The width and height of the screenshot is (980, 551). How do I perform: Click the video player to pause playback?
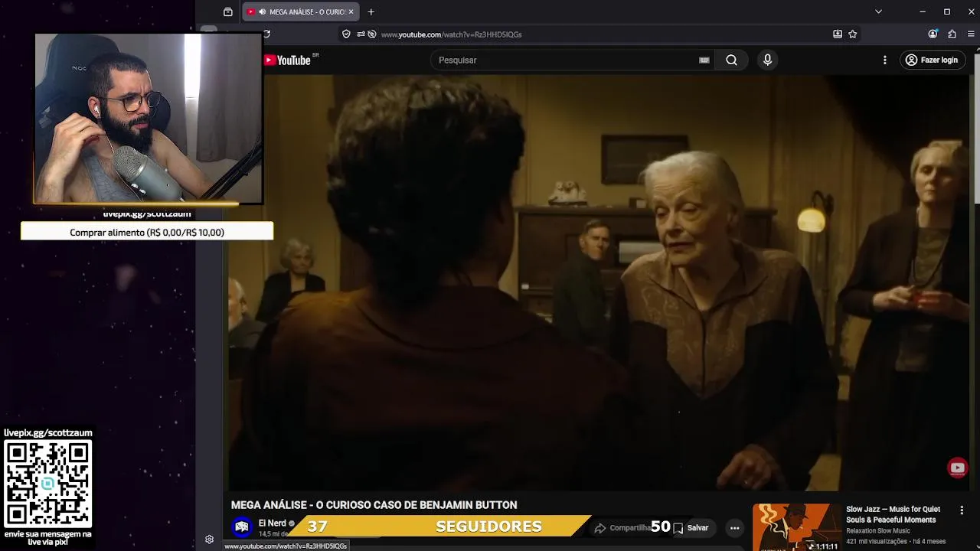point(599,283)
